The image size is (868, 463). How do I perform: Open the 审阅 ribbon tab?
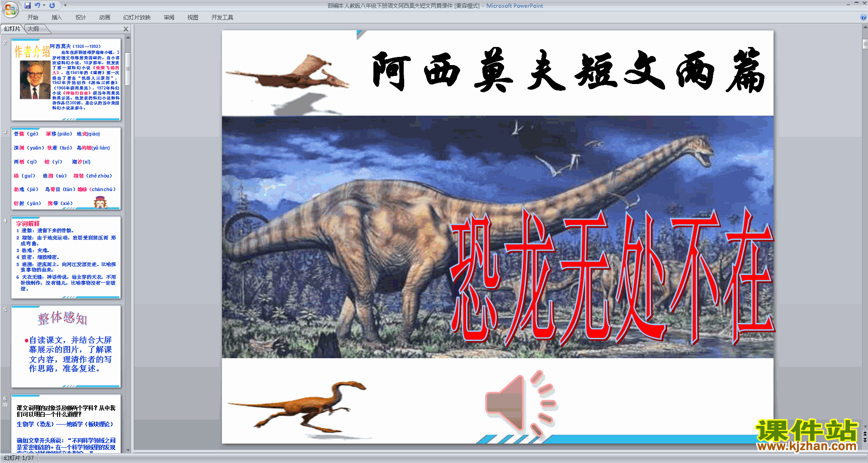coord(169,18)
